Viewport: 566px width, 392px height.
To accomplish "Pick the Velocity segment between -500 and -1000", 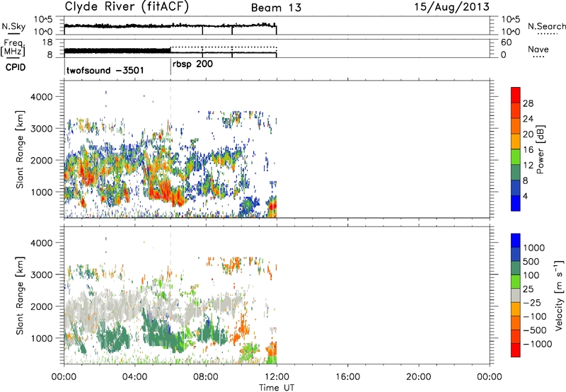I will [x=516, y=337].
